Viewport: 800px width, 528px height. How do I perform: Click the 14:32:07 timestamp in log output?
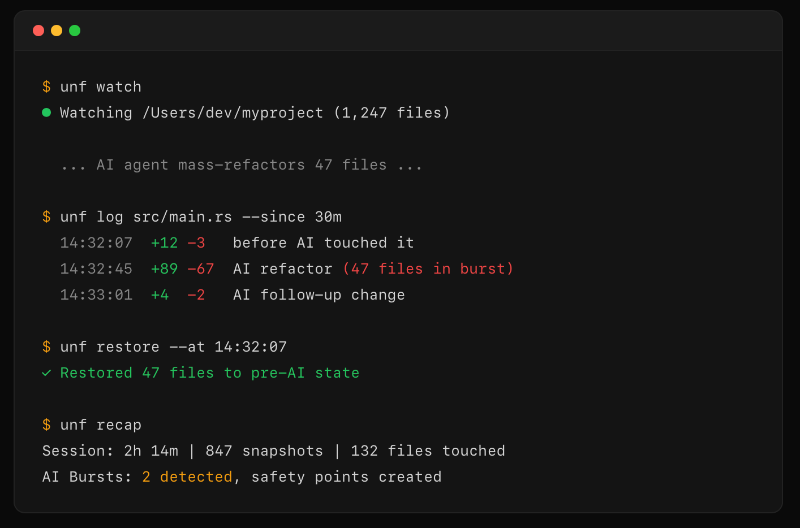pos(96,243)
